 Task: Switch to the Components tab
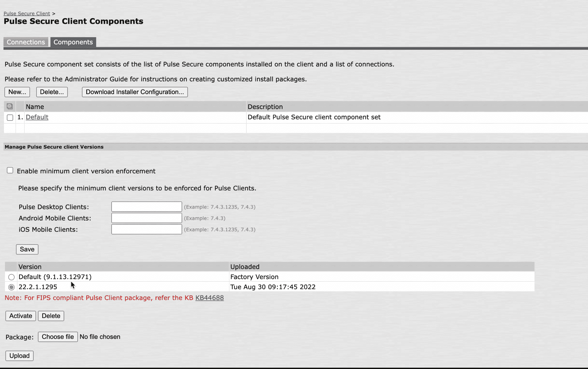pos(73,42)
